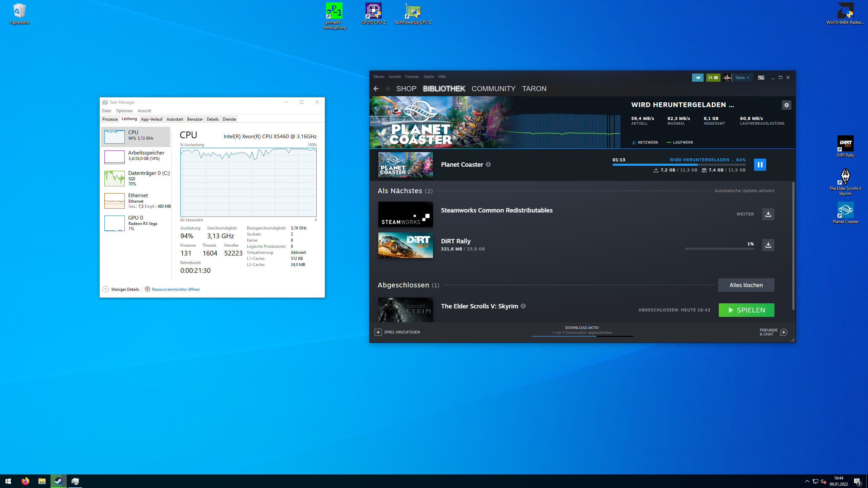The image size is (868, 488).
Task: Pause the Planet Coaster download
Action: click(x=760, y=165)
